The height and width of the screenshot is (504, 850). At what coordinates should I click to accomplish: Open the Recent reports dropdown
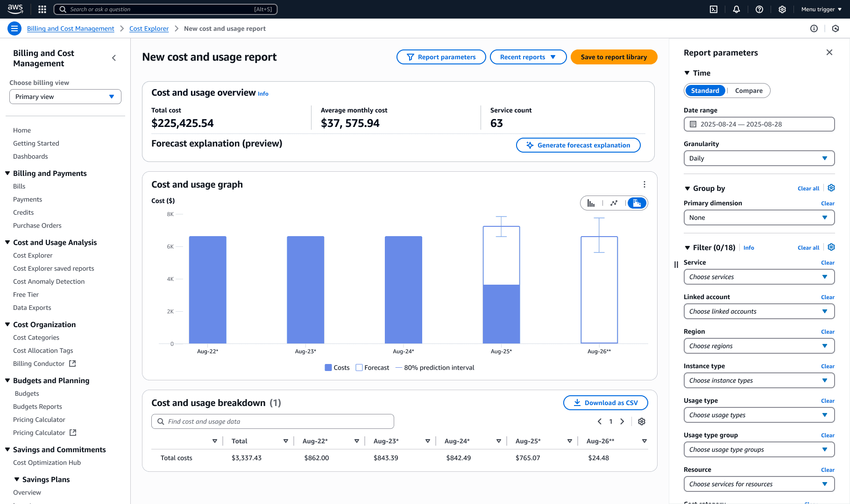pos(528,57)
